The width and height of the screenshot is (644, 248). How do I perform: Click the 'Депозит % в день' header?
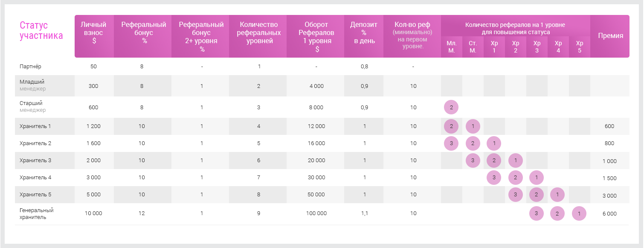pos(364,33)
